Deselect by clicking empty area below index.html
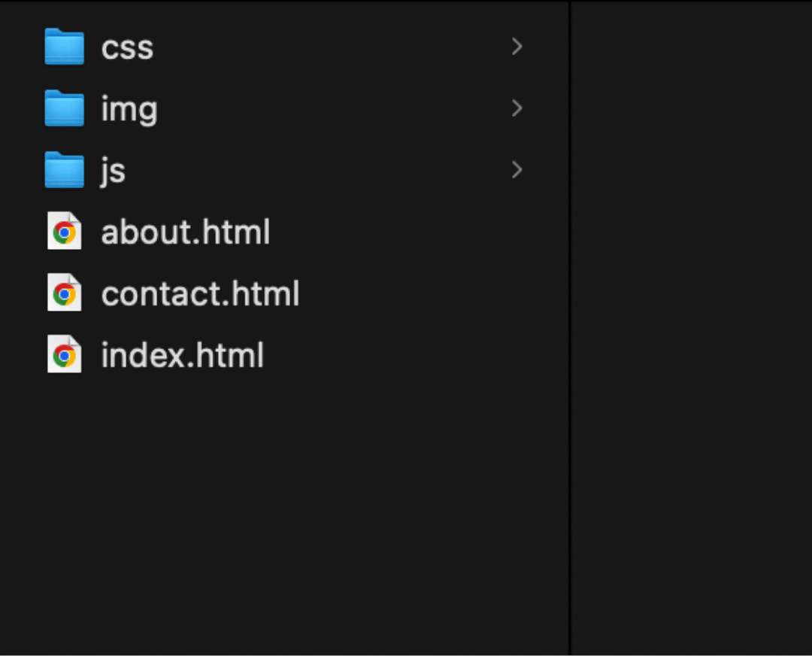Screen dimensions: 812x656 (283, 513)
